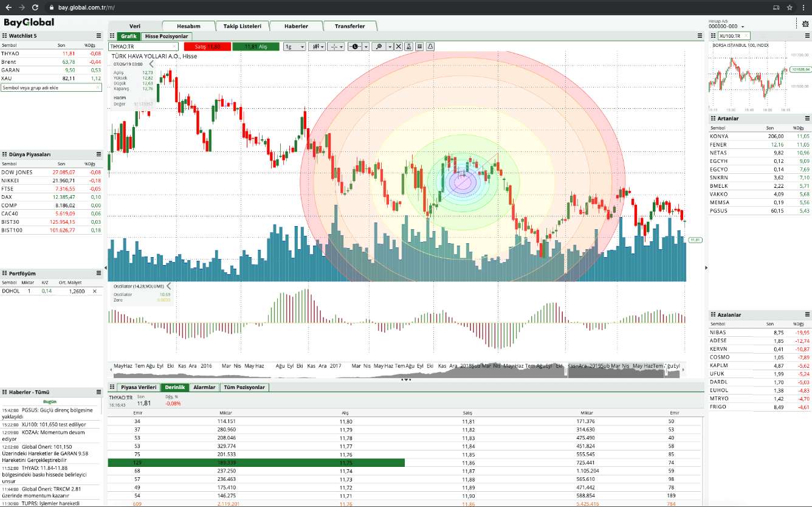Screen dimensions: 812x507
Task: Remove the DOHOL row with its X icon
Action: (x=94, y=291)
